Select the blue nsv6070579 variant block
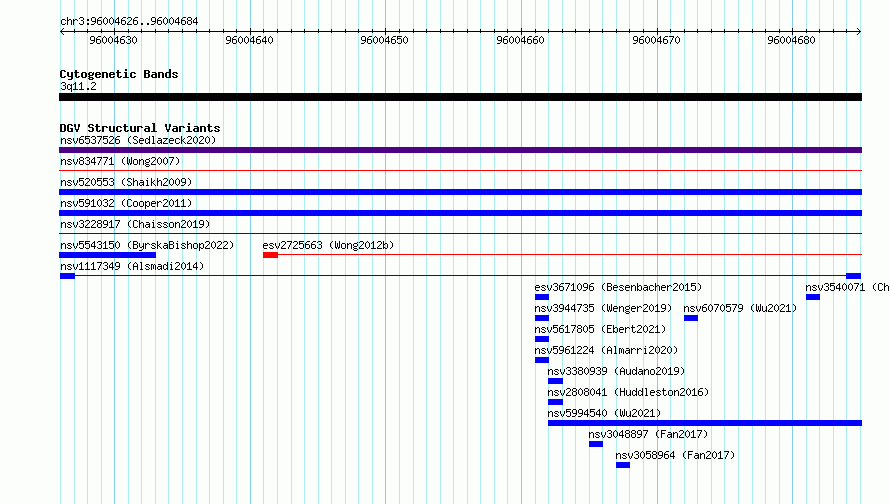This screenshot has height=504, width=890. [691, 318]
